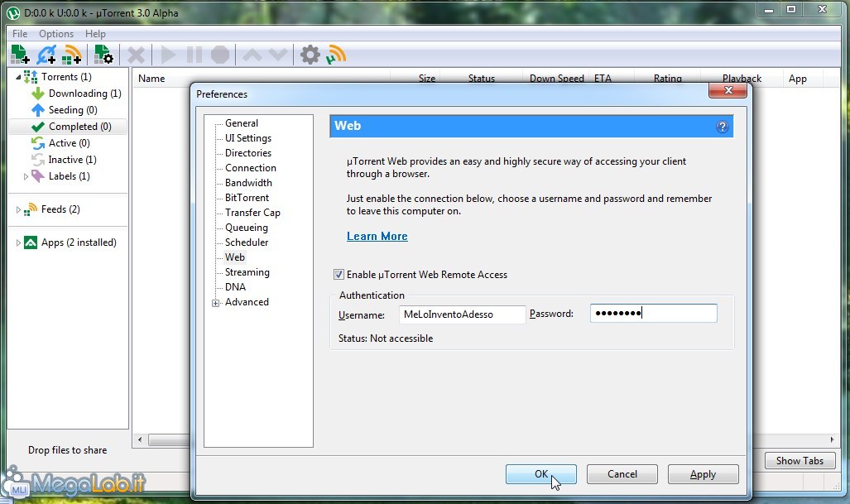Click the Show Tabs button

(x=800, y=461)
